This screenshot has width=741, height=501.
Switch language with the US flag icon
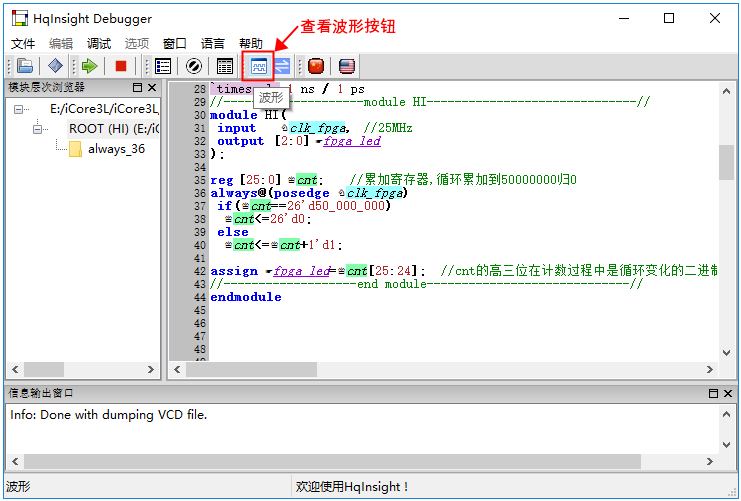point(346,66)
